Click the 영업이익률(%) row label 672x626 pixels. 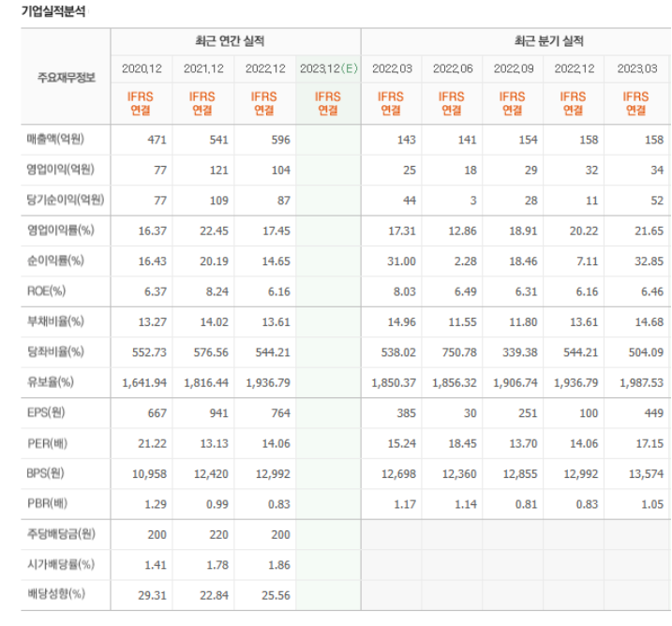(x=60, y=231)
